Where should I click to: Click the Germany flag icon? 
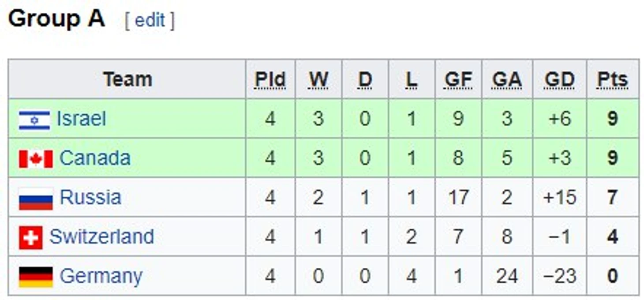tap(36, 277)
